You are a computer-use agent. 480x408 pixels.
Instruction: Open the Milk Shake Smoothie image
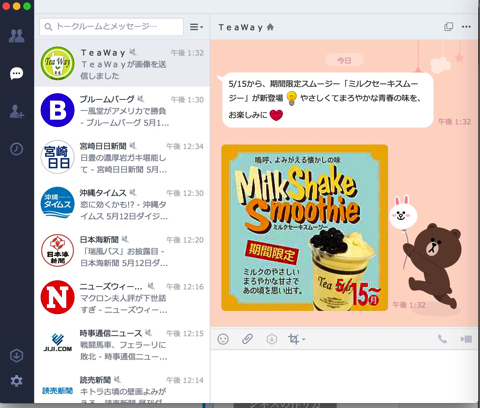305,228
